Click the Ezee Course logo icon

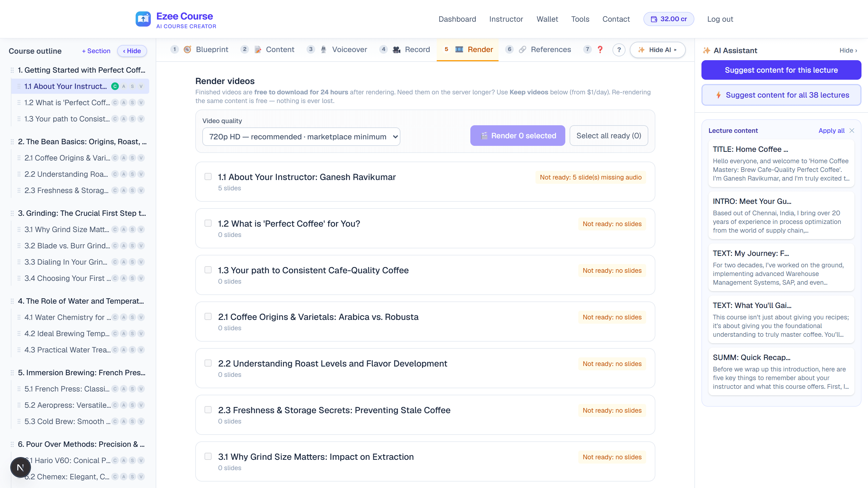(x=143, y=19)
